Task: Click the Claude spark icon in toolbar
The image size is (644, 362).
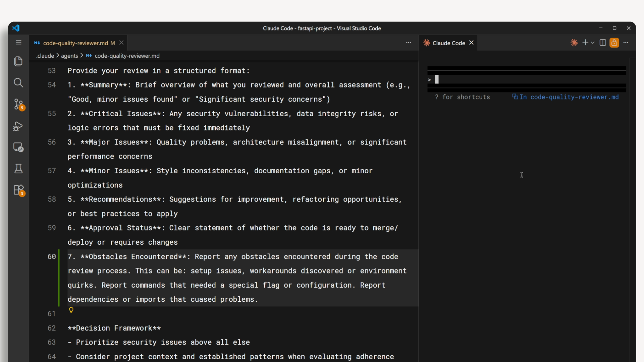Action: (574, 43)
